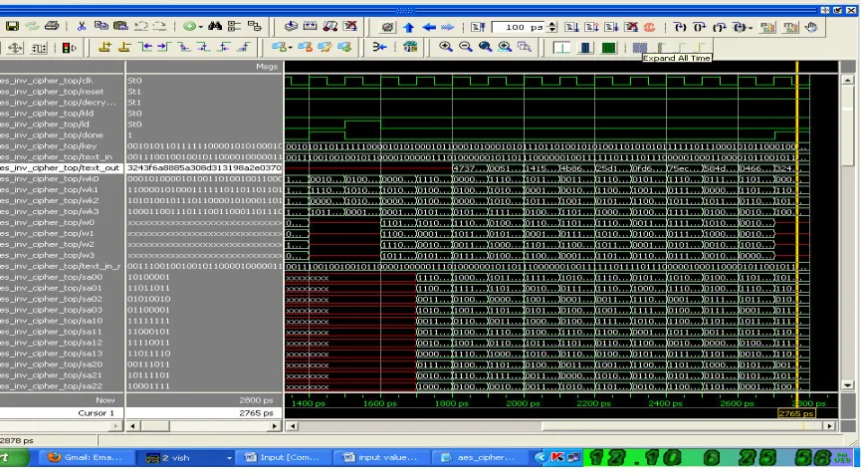Click the text_out value 3243f6a8885a308d...
This screenshot has width=868, height=476.
click(x=204, y=167)
